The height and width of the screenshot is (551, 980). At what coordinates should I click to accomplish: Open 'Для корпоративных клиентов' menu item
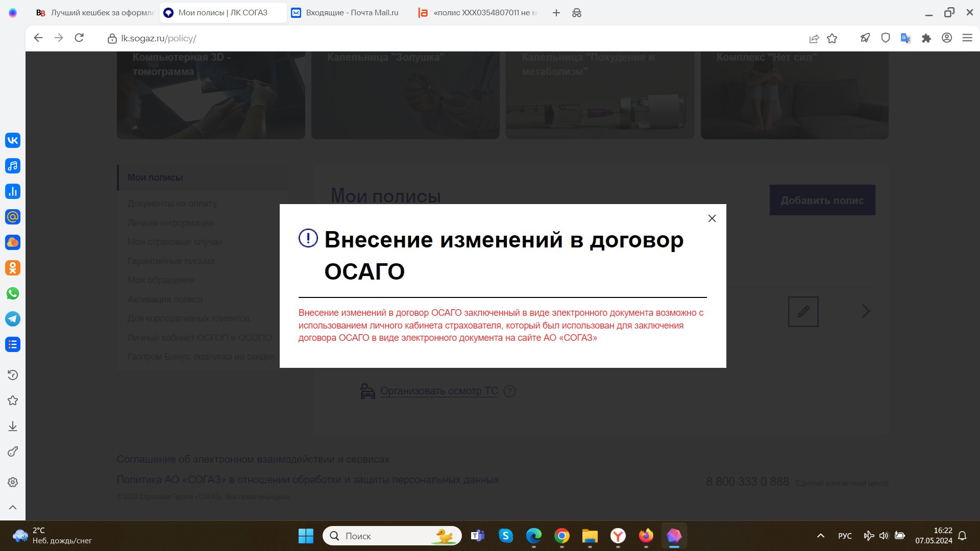188,318
